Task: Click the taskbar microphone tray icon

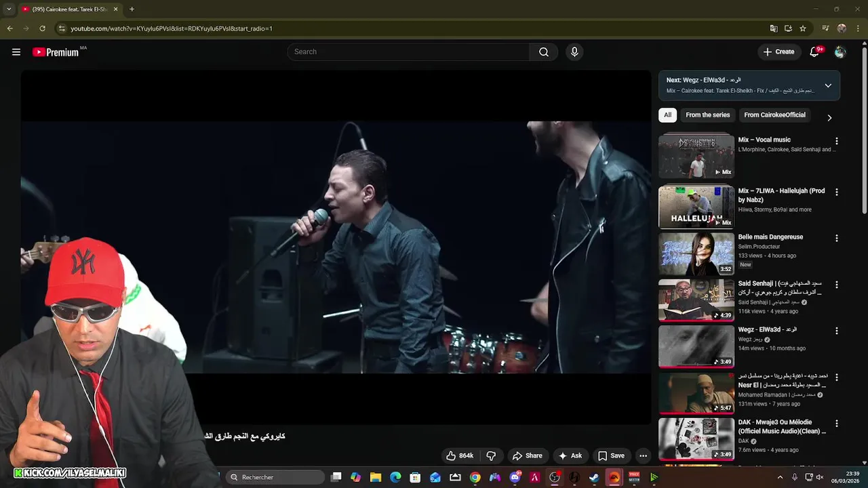Action: (x=795, y=477)
